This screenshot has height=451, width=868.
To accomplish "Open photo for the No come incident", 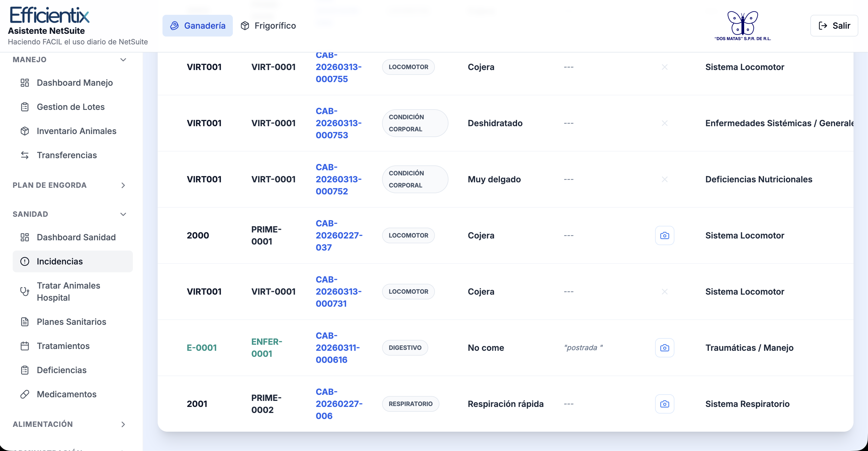I will (664, 347).
